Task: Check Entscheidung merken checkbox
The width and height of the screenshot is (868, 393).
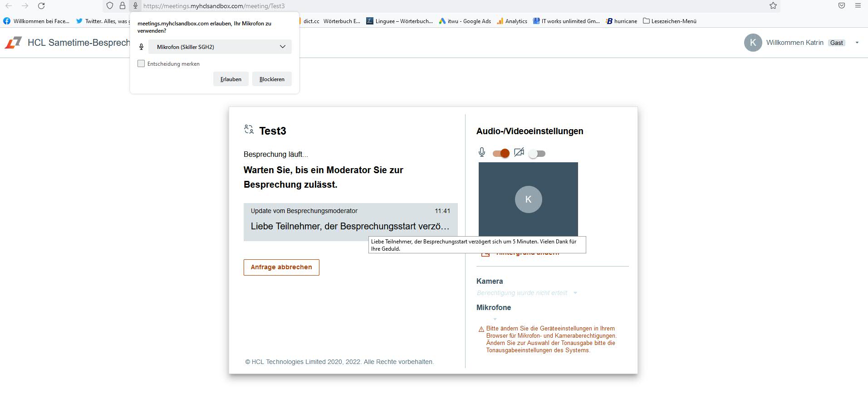Action: point(141,63)
